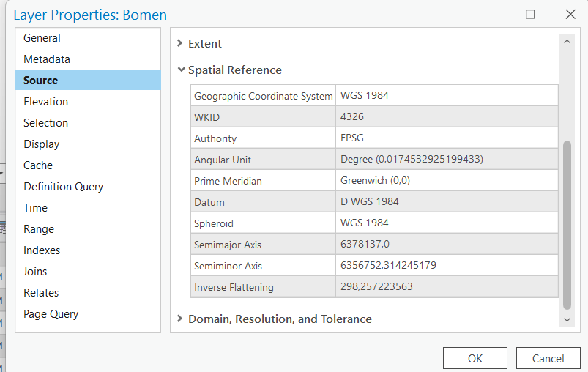Open the Display tab
This screenshot has width=588, height=372.
(x=42, y=144)
